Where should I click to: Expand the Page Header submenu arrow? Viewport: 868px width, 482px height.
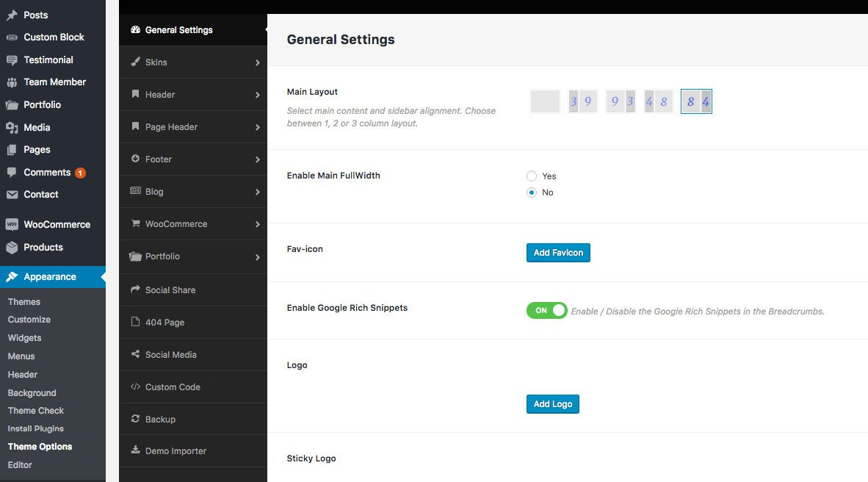258,128
